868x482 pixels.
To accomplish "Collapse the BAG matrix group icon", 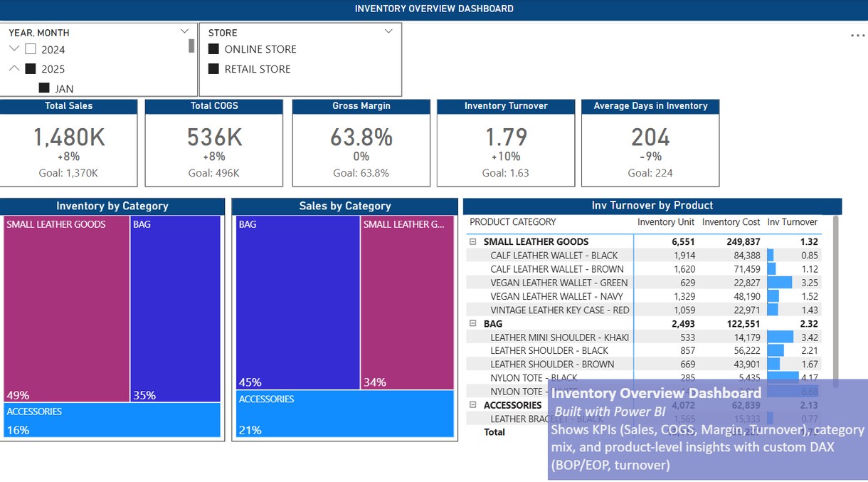I will 472,323.
